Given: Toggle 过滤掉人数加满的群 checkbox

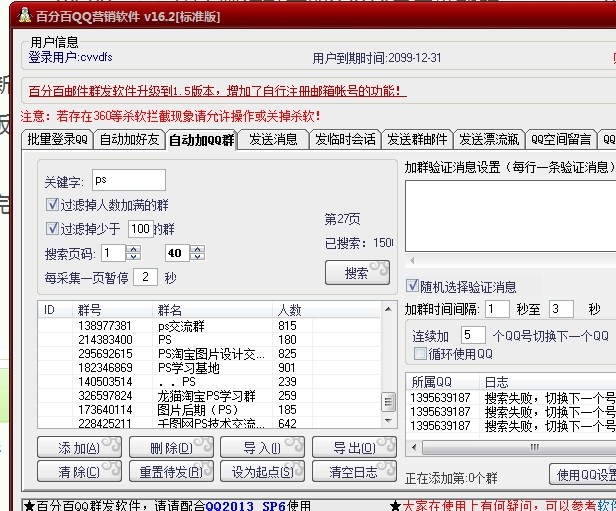Looking at the screenshot, I should pyautogui.click(x=52, y=205).
